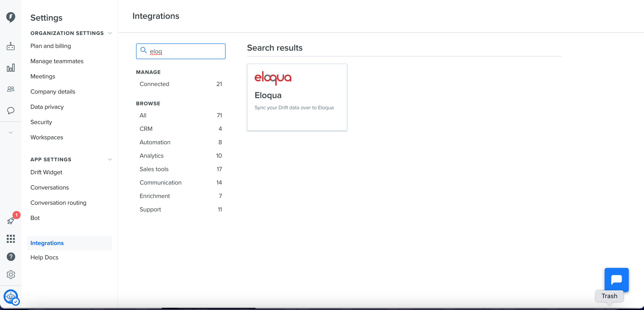
Task: Open the rocket icon with notification badge
Action: 11,220
